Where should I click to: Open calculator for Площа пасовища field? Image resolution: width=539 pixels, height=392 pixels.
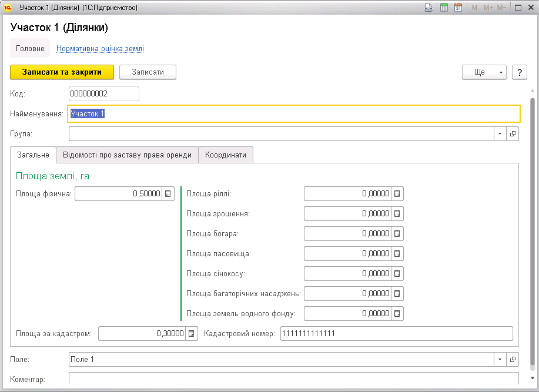coord(397,254)
